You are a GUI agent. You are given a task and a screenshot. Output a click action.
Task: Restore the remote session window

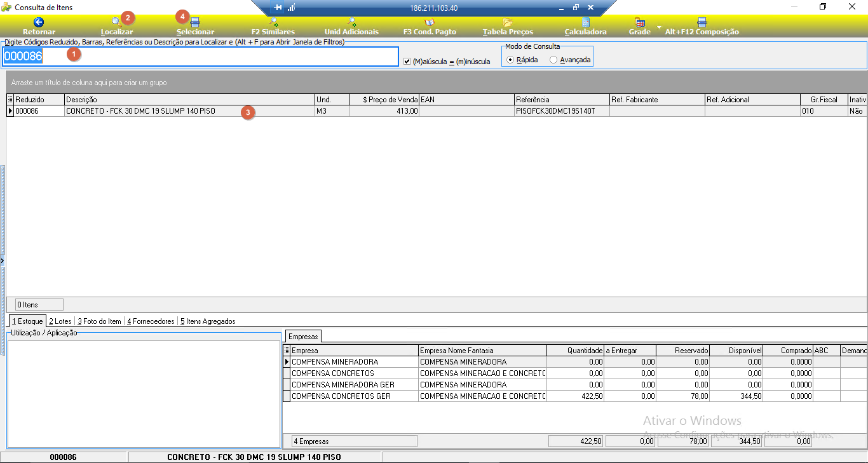point(576,8)
